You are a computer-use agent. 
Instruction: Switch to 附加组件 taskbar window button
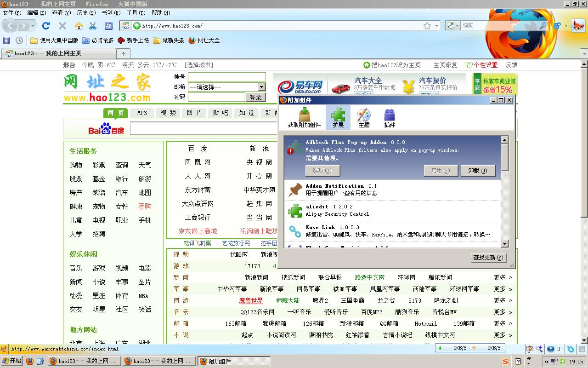[x=234, y=361]
